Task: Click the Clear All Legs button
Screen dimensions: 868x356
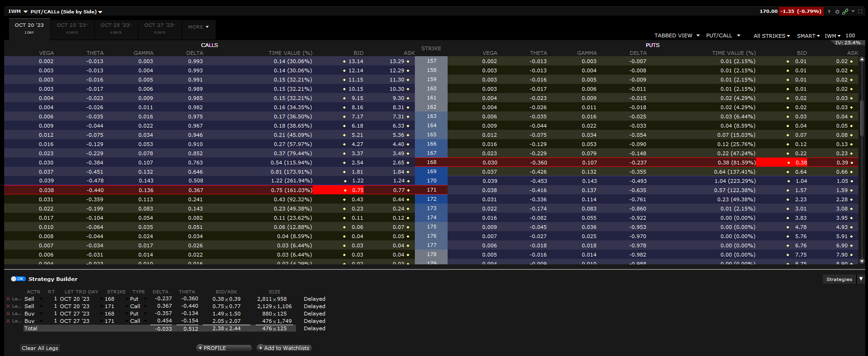Action: 40,348
